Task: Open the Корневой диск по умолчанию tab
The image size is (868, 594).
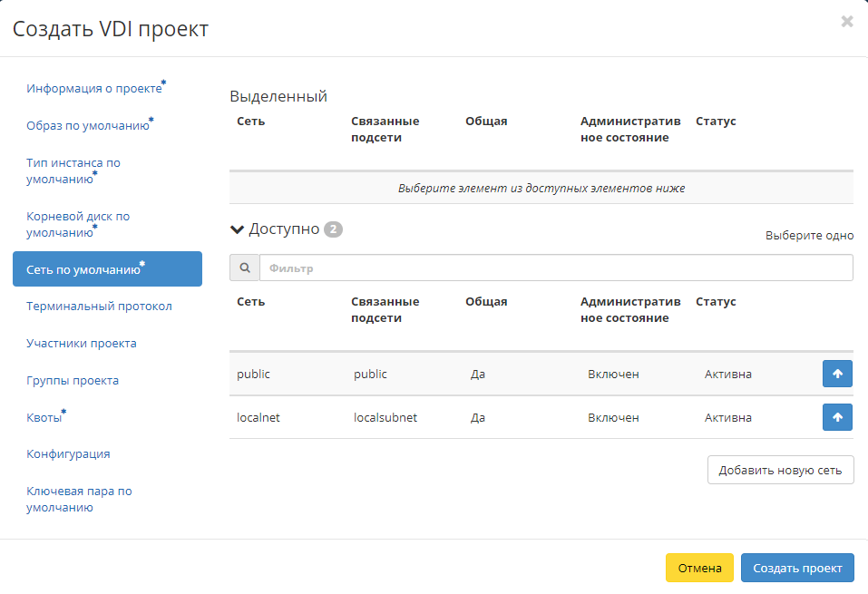Action: click(78, 224)
